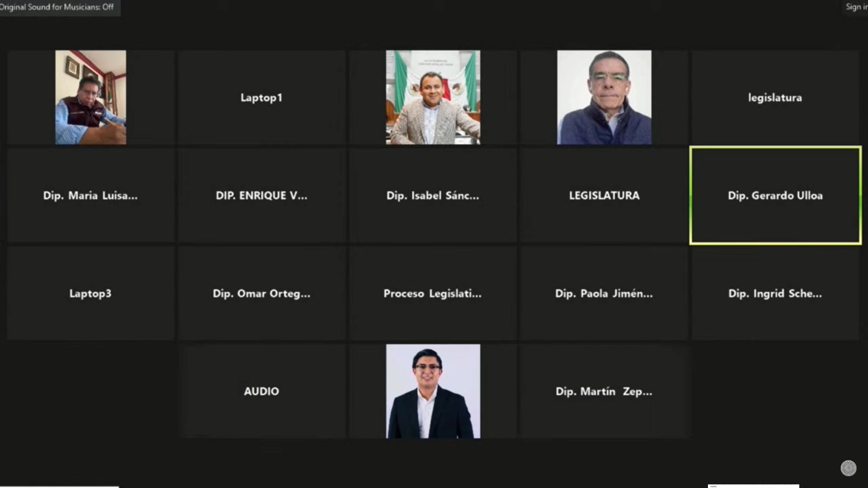Select Dip. Omar Orteg participant tile

coord(261,293)
